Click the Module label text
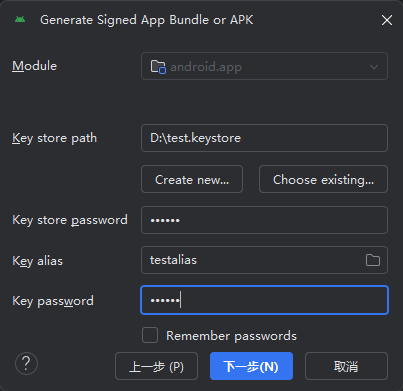 pyautogui.click(x=35, y=66)
